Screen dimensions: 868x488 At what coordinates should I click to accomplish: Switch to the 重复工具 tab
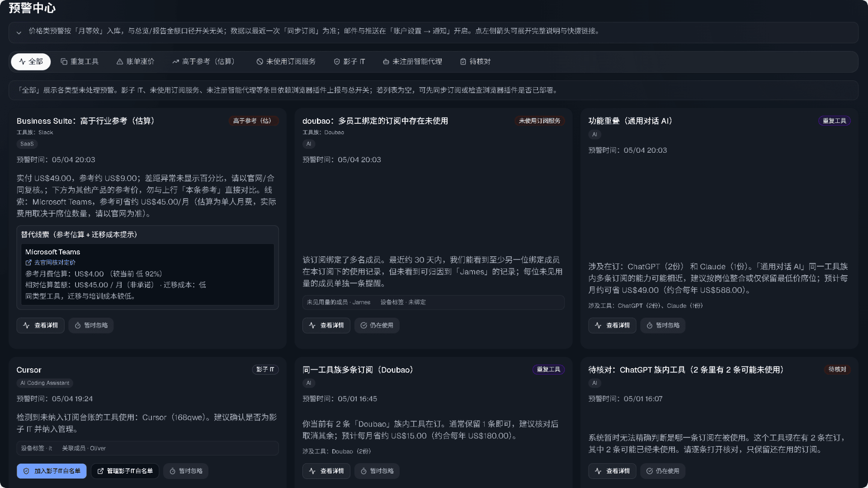click(80, 61)
